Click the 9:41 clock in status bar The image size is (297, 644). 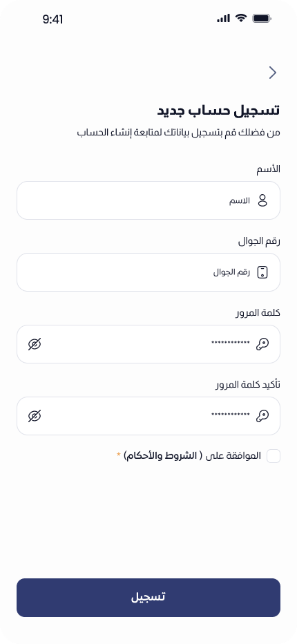click(x=52, y=19)
